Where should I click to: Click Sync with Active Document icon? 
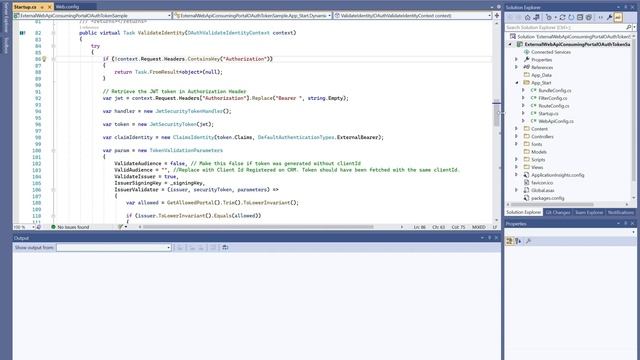pyautogui.click(x=562, y=18)
